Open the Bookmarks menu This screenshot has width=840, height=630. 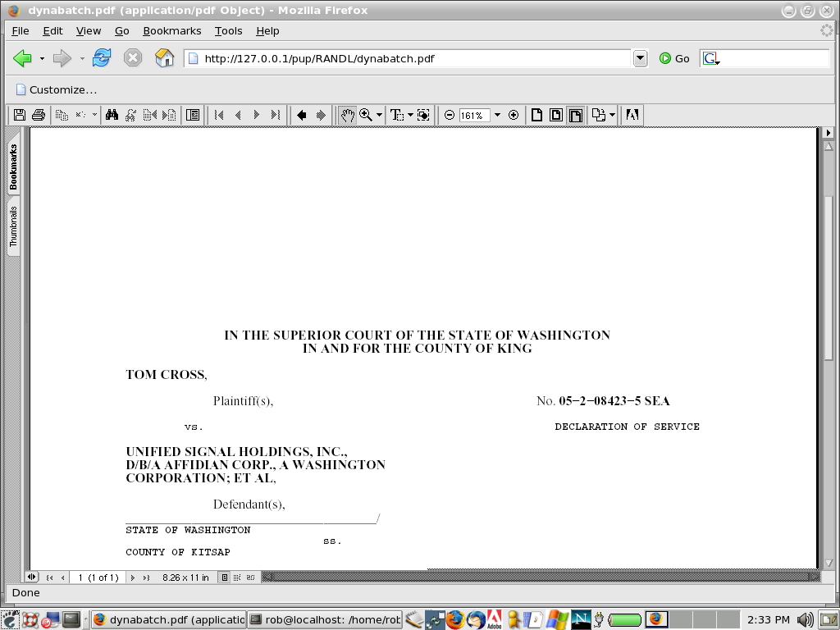pos(171,30)
